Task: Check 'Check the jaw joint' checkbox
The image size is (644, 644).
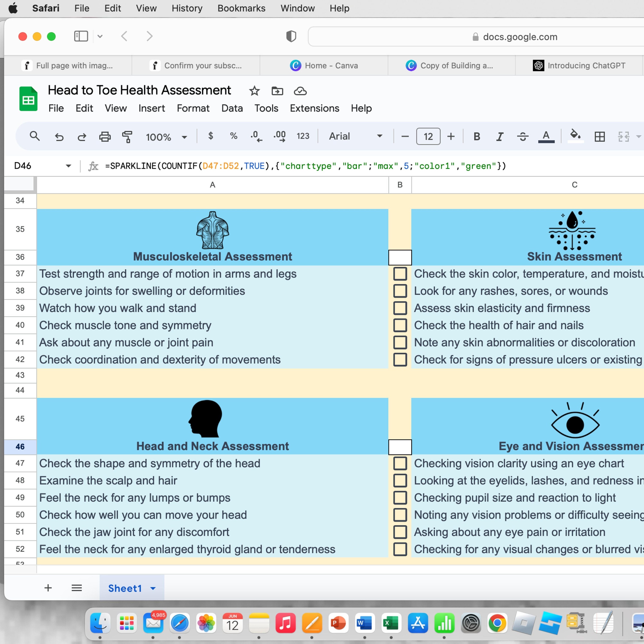Action: pos(400,532)
